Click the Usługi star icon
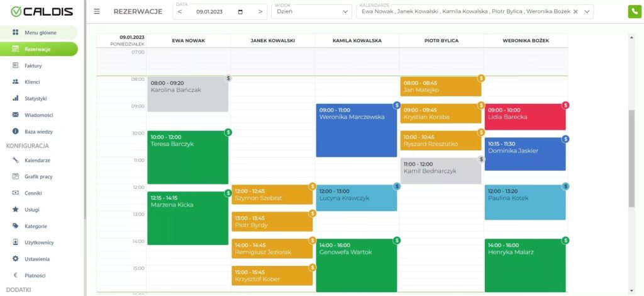644x296 pixels. [16, 209]
